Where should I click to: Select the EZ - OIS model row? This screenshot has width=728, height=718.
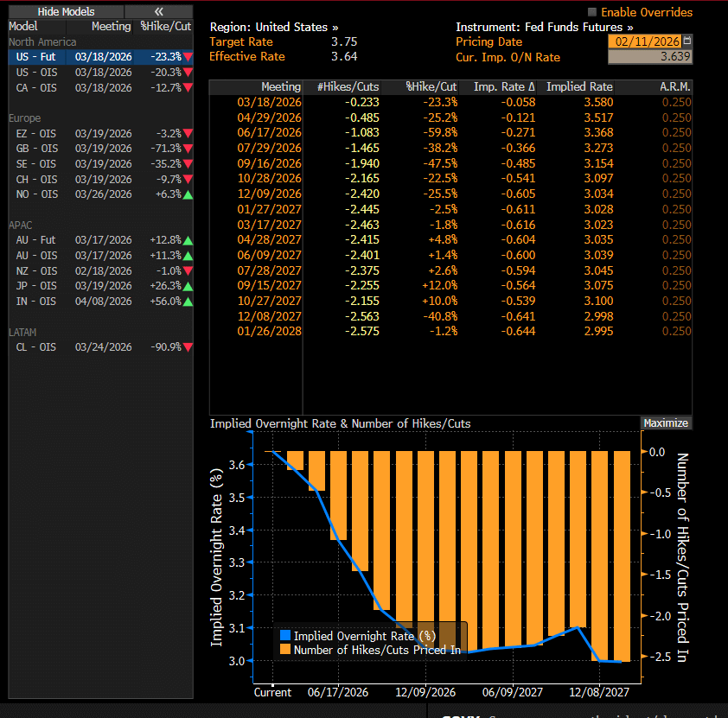[x=39, y=134]
